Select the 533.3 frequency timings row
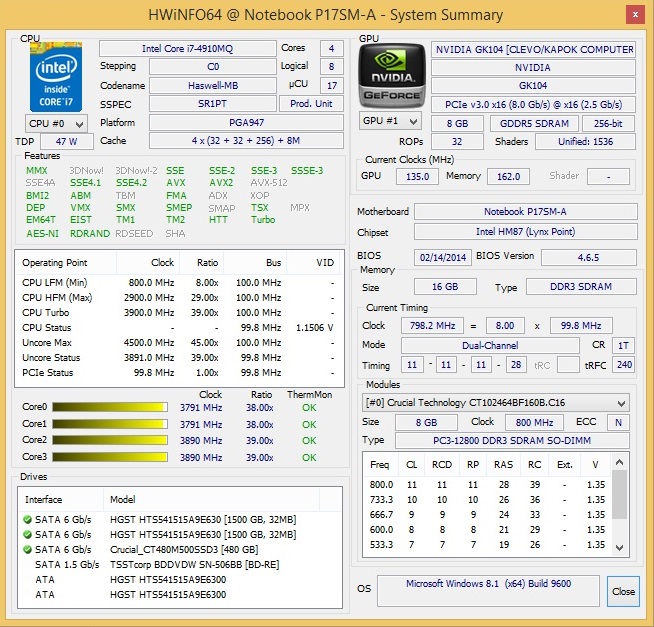The height and width of the screenshot is (627, 654). click(487, 544)
